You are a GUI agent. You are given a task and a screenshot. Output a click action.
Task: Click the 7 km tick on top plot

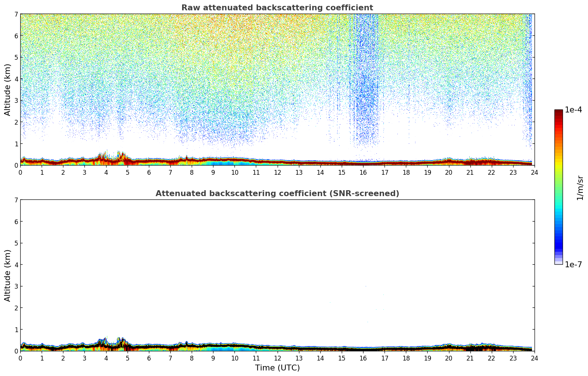16,14
